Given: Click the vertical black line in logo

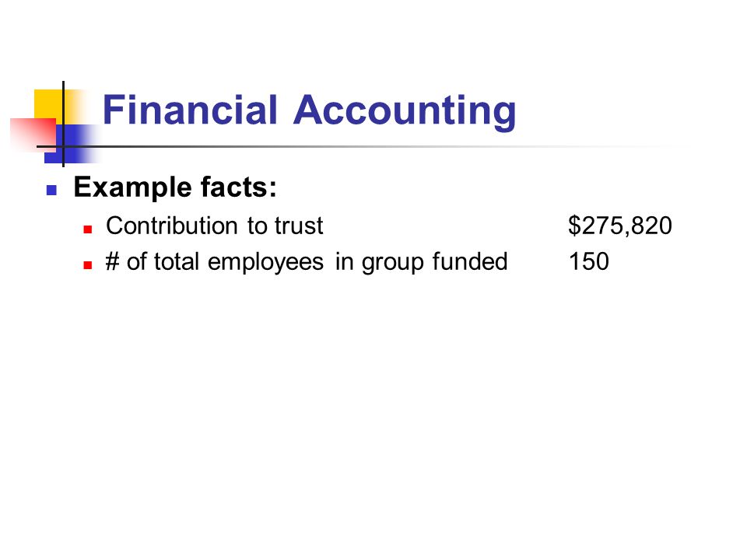Looking at the screenshot, I should (x=63, y=124).
